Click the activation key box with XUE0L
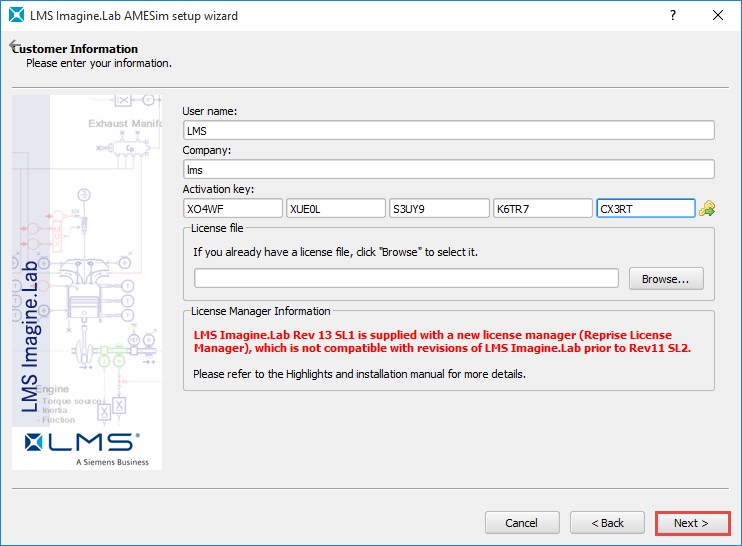 [x=336, y=208]
